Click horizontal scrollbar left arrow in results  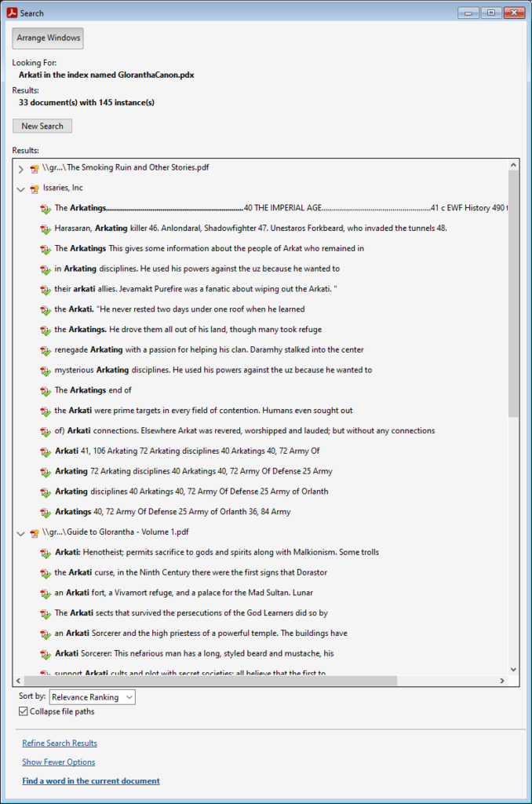tap(19, 681)
